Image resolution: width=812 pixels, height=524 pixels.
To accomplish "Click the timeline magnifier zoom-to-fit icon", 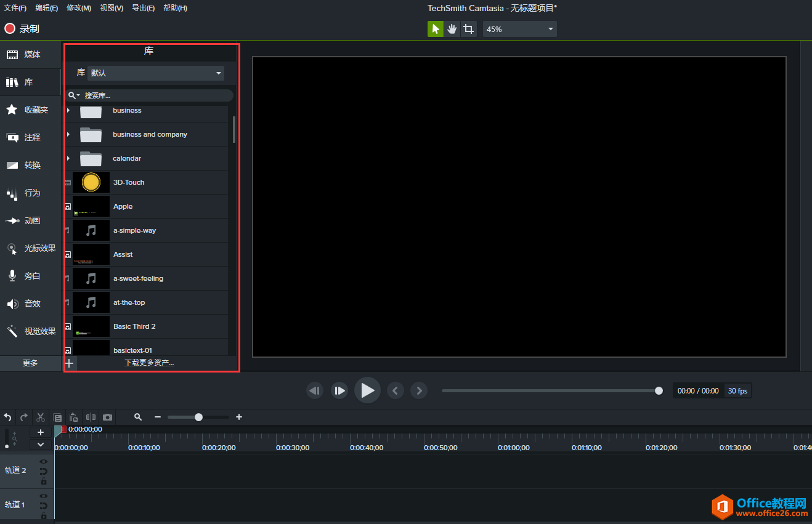I will pos(138,417).
